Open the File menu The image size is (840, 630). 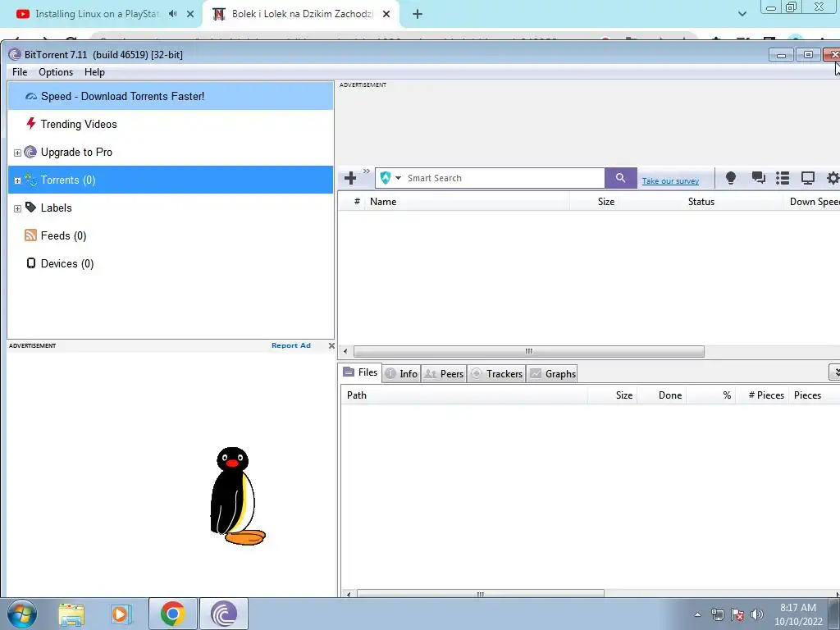(20, 72)
